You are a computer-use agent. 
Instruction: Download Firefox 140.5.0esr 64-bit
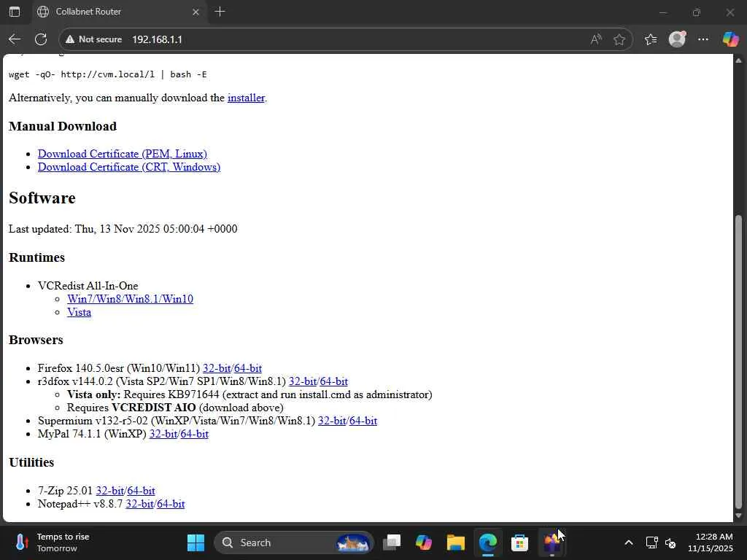(248, 368)
